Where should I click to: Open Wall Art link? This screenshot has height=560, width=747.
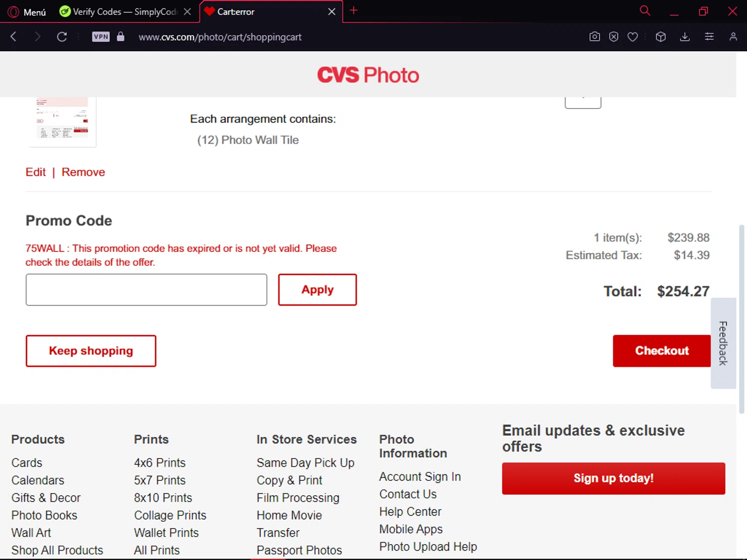click(x=31, y=533)
